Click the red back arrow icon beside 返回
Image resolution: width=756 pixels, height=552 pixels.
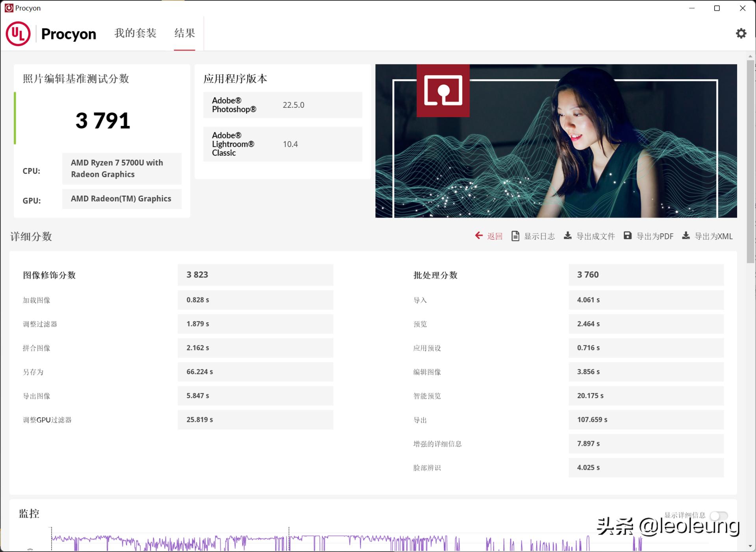pos(478,236)
